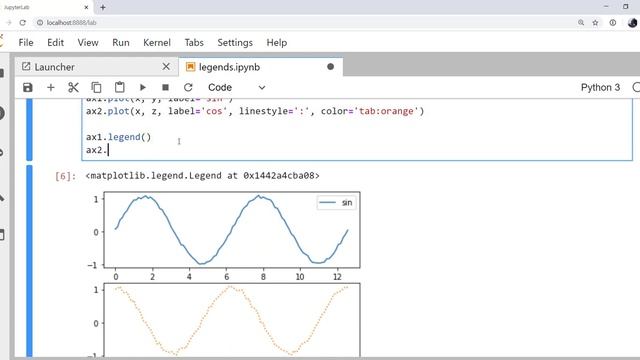Click the browser profile avatar
The image size is (640, 360).
point(632,22)
